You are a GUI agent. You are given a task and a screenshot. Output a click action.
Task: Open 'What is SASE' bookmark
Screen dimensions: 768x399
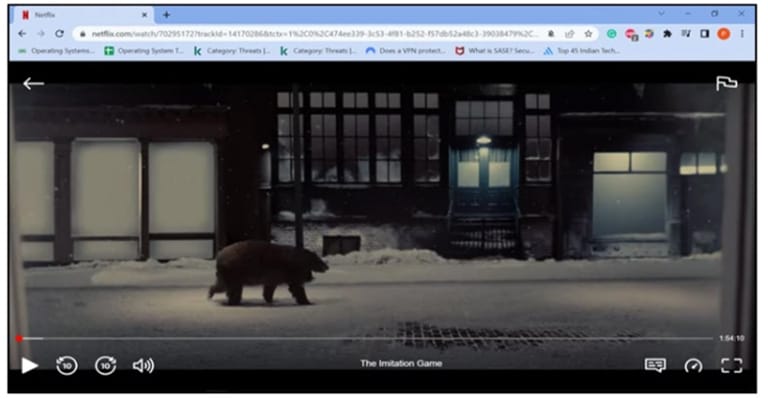click(x=495, y=50)
